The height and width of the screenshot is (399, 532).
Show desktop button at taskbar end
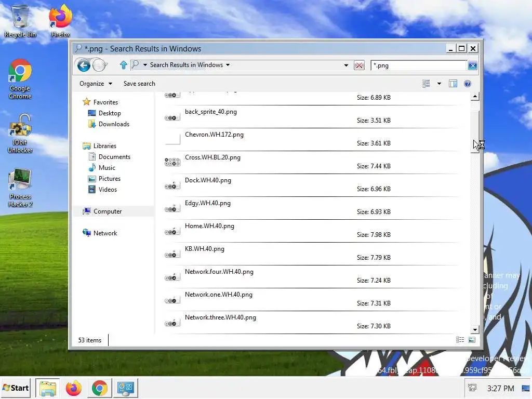tap(526, 388)
